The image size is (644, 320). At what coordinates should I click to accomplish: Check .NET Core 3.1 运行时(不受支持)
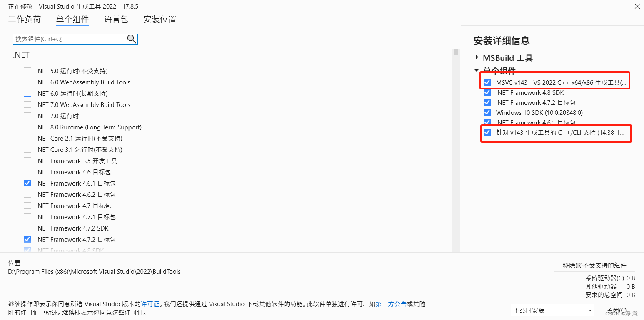tap(27, 149)
